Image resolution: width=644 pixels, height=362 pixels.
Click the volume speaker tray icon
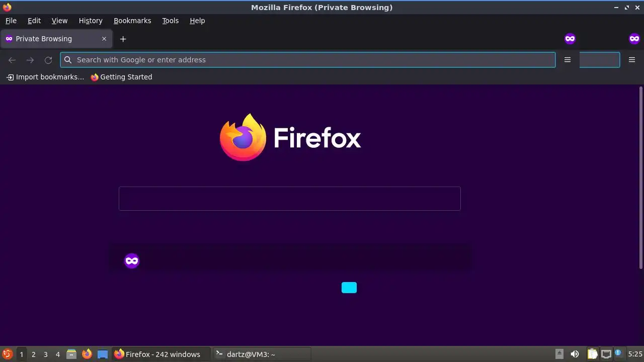coord(575,354)
